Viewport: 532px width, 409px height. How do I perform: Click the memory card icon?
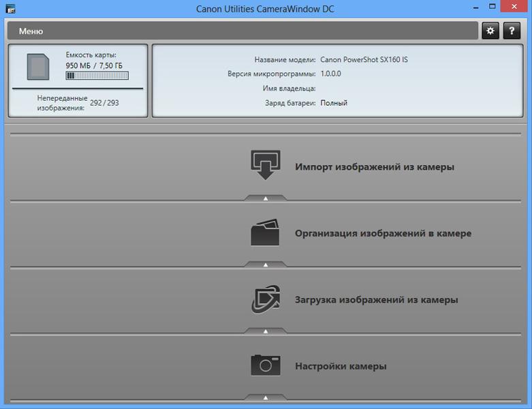(39, 66)
